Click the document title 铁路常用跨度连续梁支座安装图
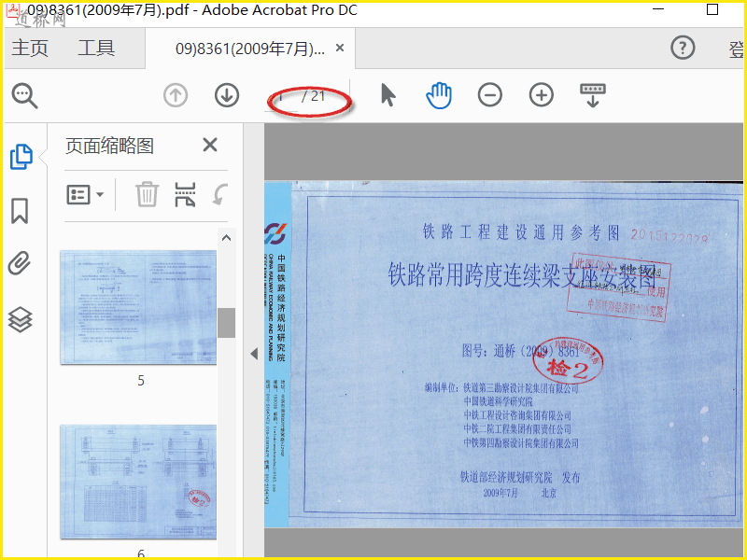 pyautogui.click(x=522, y=274)
